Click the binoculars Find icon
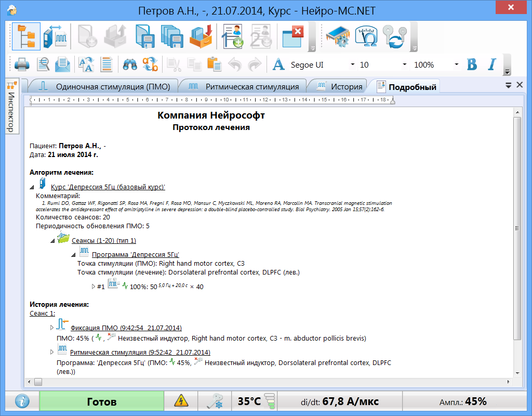The width and height of the screenshot is (532, 416). [129, 64]
